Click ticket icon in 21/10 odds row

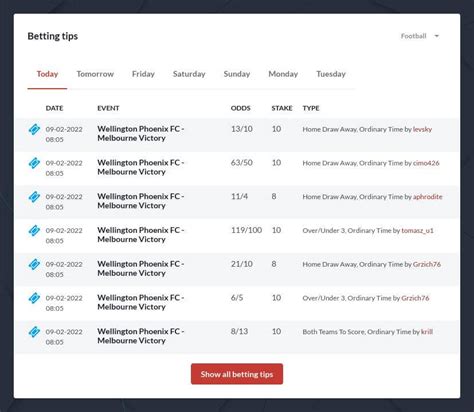tap(34, 264)
